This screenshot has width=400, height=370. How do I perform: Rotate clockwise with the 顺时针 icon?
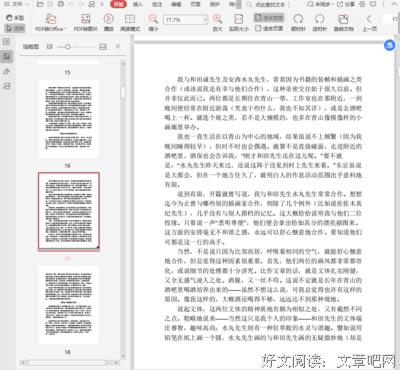(x=298, y=19)
